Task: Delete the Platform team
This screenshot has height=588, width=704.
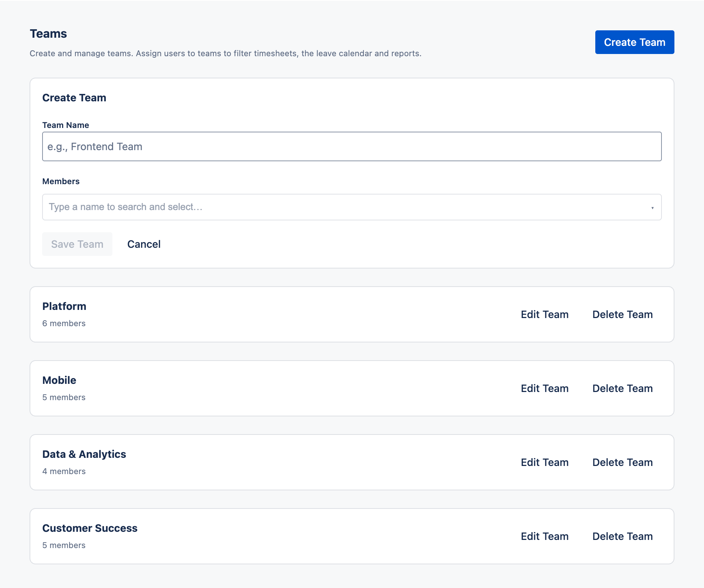Action: coord(623,314)
